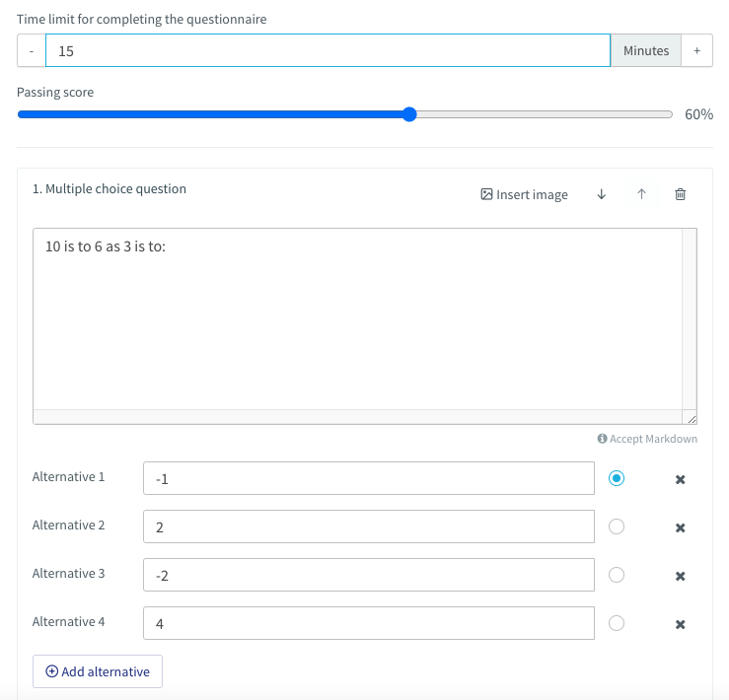Move question down with the arrow icon
The image size is (729, 700).
pyautogui.click(x=601, y=194)
